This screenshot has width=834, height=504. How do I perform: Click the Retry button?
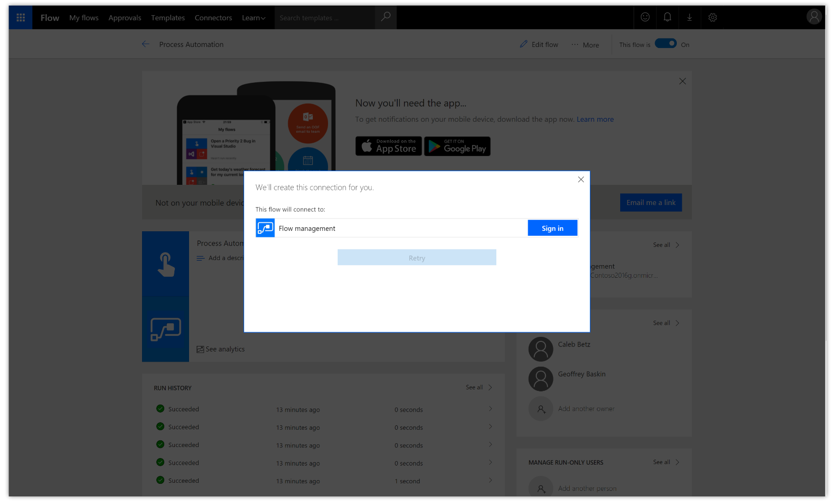pyautogui.click(x=417, y=258)
